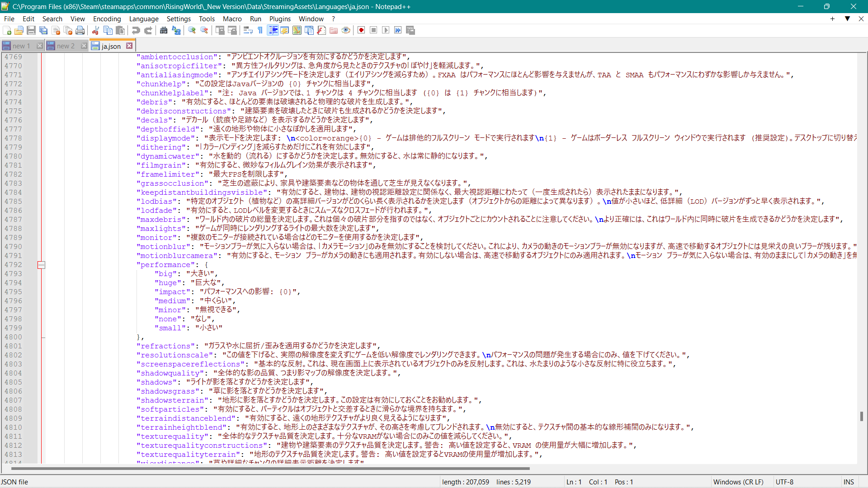This screenshot has width=868, height=488.
Task: Click the Save All toolbar icon
Action: tap(43, 30)
